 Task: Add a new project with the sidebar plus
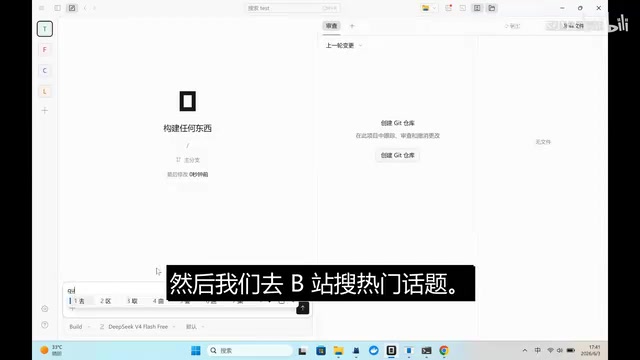(45, 111)
